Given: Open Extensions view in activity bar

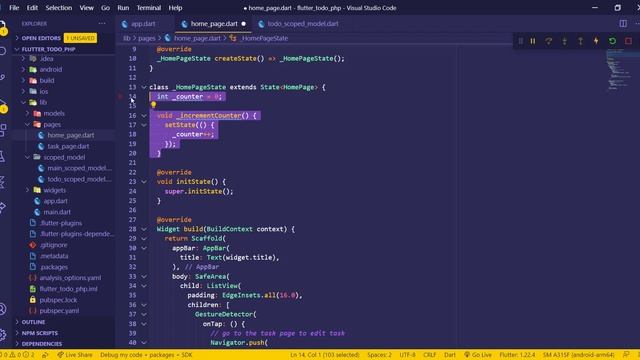Looking at the screenshot, I should point(2,131).
